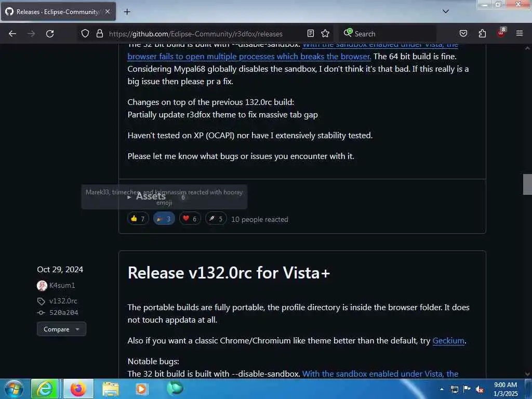Bookmark this page with the star
This screenshot has width=532, height=399.
pyautogui.click(x=325, y=33)
